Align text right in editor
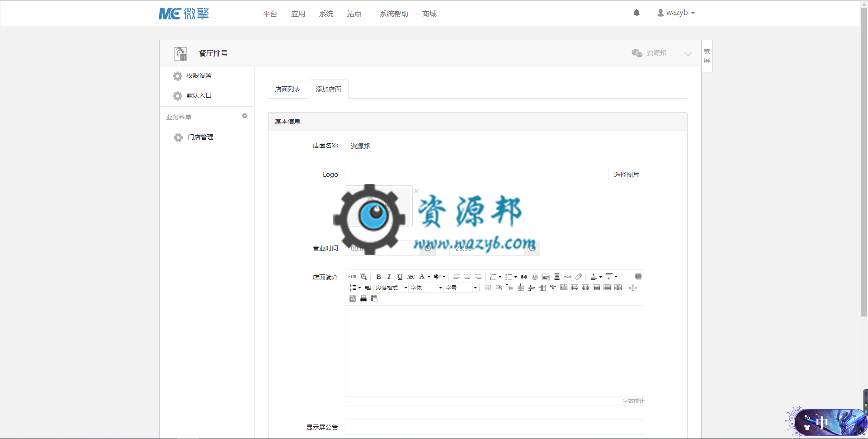Screen dimensions: 868x439 [478, 277]
